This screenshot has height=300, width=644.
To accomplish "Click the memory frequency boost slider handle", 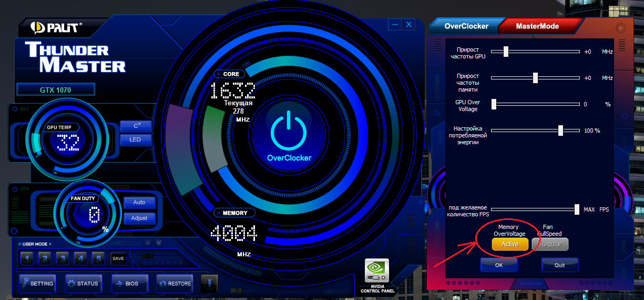I will click(535, 78).
